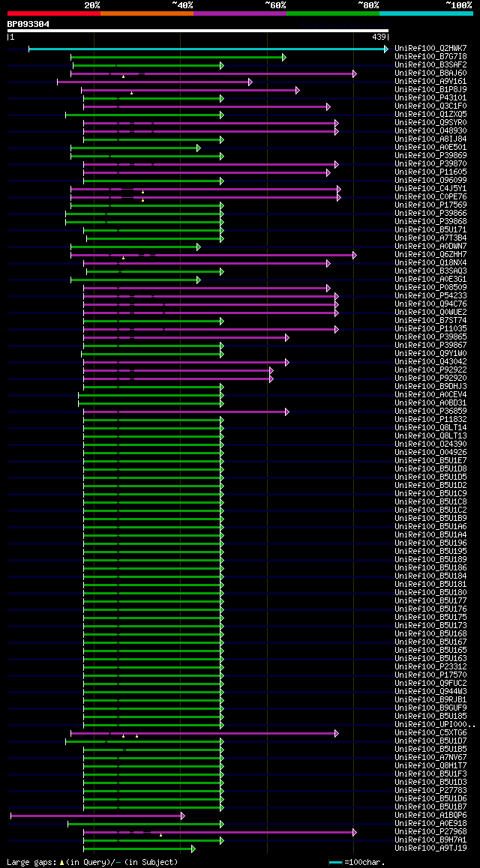Image resolution: width=480 pixels, height=868 pixels.
Task: Click label UniRef100_P43101
Action: click(430, 98)
